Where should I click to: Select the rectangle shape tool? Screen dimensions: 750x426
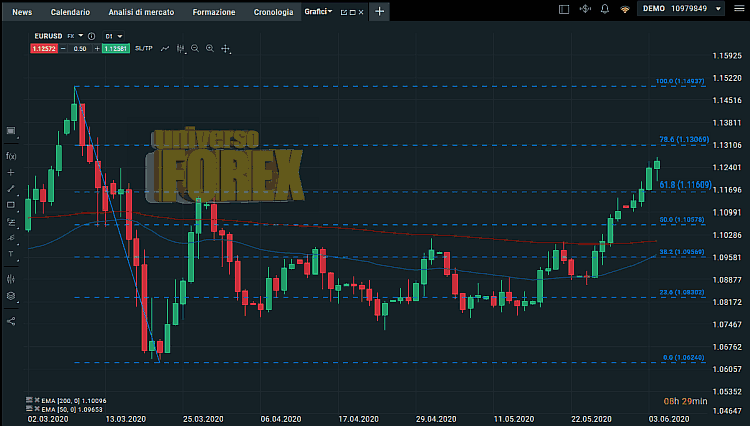[11, 205]
